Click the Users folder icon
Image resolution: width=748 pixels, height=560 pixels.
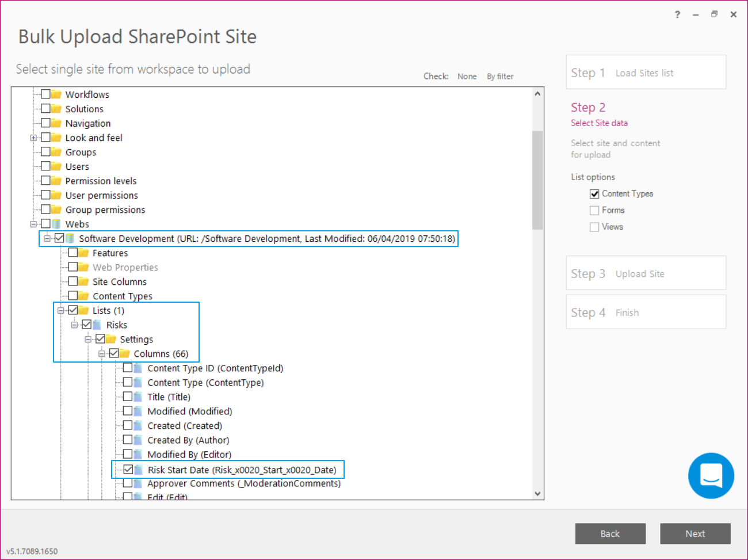[x=56, y=166]
